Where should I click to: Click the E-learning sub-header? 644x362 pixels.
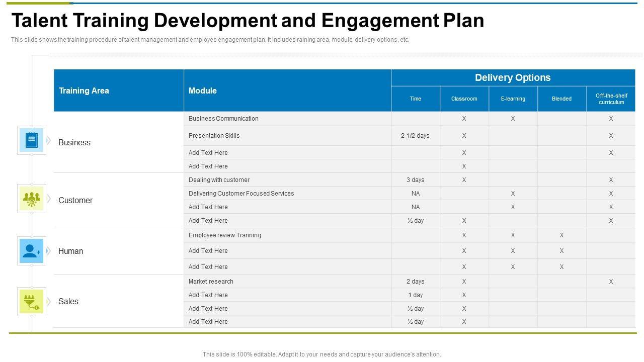(513, 99)
